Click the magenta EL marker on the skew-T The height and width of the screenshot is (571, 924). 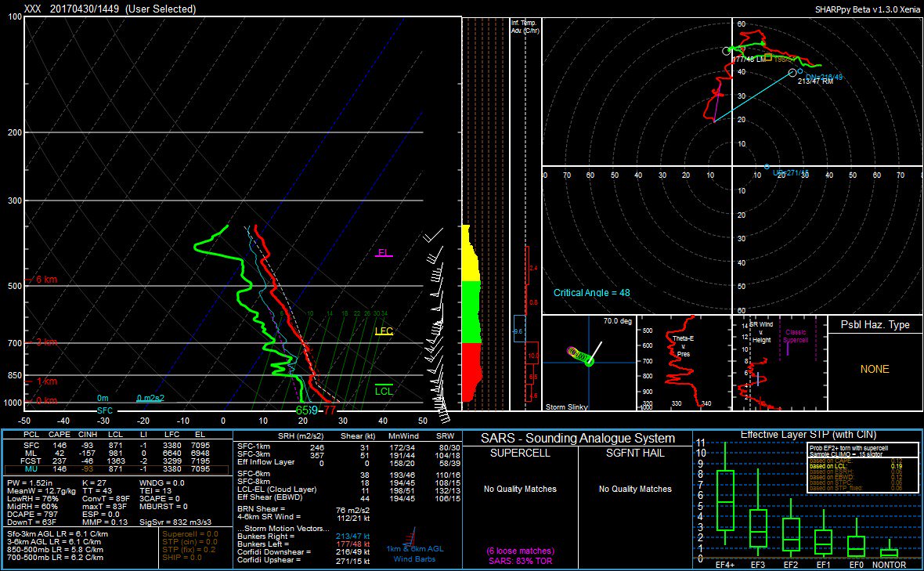tap(384, 252)
